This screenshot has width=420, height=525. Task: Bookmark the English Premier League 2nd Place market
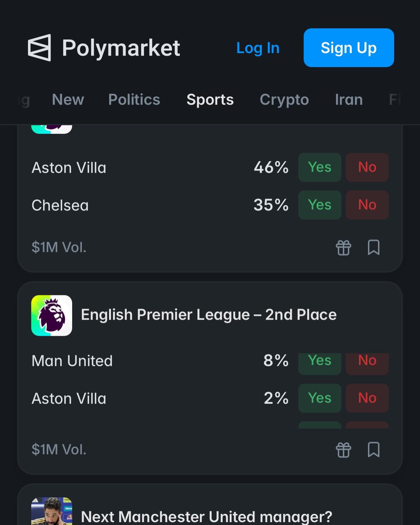click(x=373, y=450)
